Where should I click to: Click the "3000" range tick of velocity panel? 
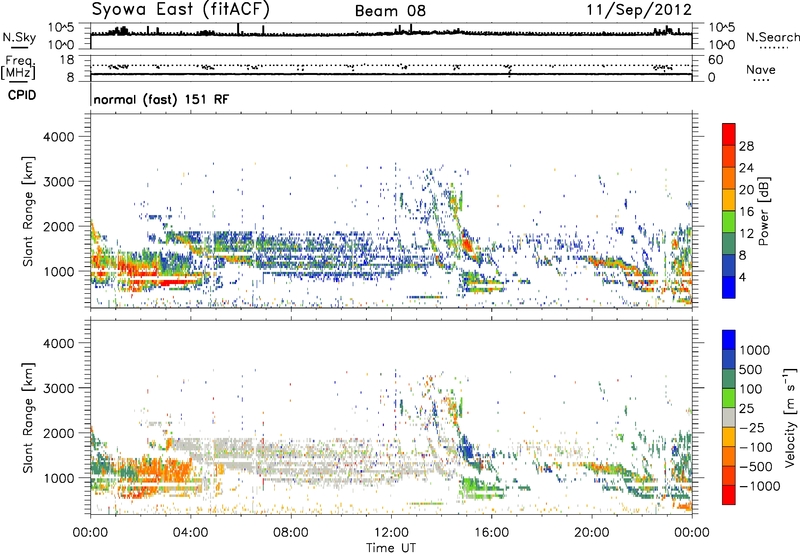pos(59,388)
